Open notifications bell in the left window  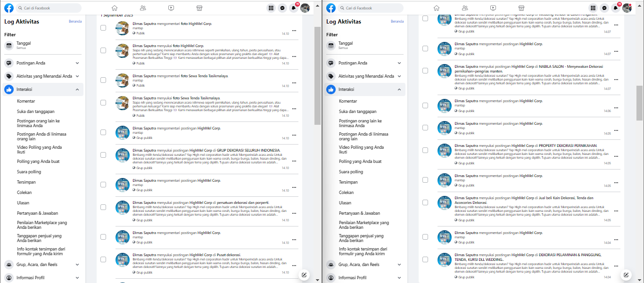[293, 8]
